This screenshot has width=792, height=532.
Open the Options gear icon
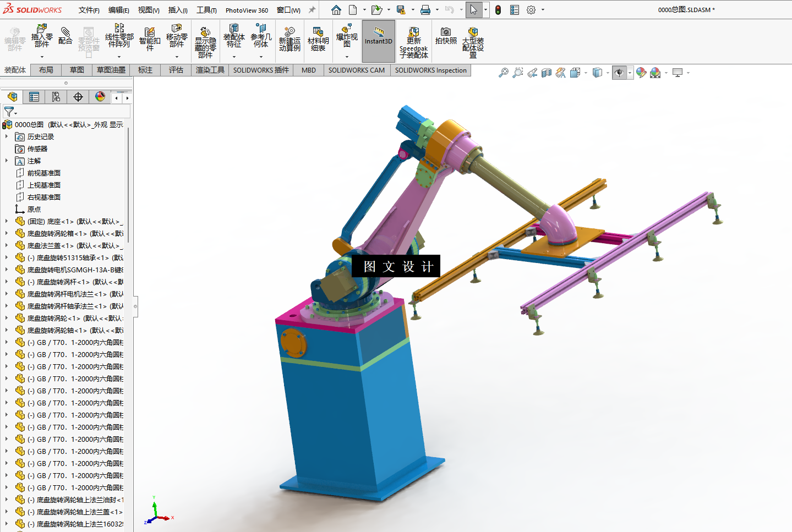pyautogui.click(x=531, y=10)
